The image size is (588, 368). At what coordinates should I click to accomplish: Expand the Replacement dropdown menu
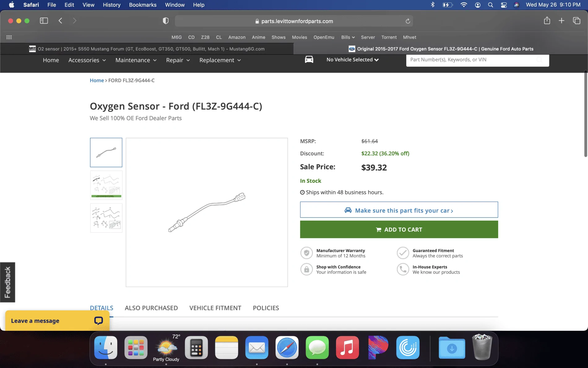point(220,60)
